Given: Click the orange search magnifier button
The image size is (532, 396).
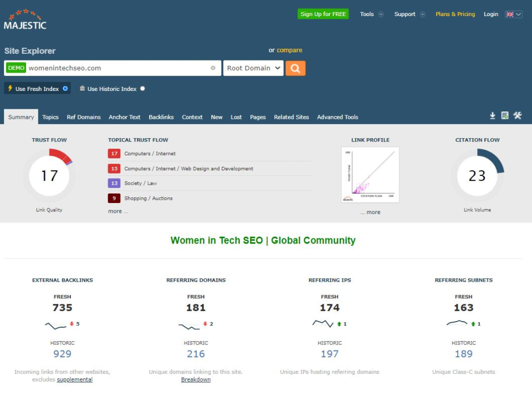Looking at the screenshot, I should [295, 68].
